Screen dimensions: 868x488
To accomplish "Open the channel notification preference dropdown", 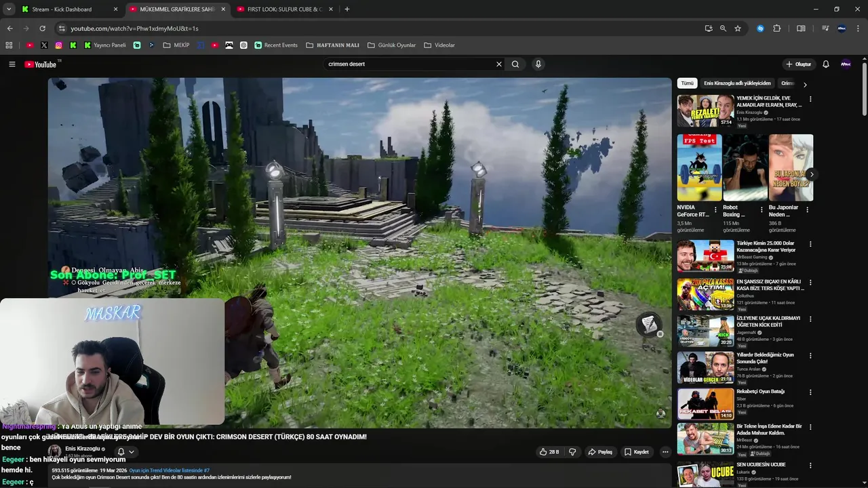I will [125, 452].
